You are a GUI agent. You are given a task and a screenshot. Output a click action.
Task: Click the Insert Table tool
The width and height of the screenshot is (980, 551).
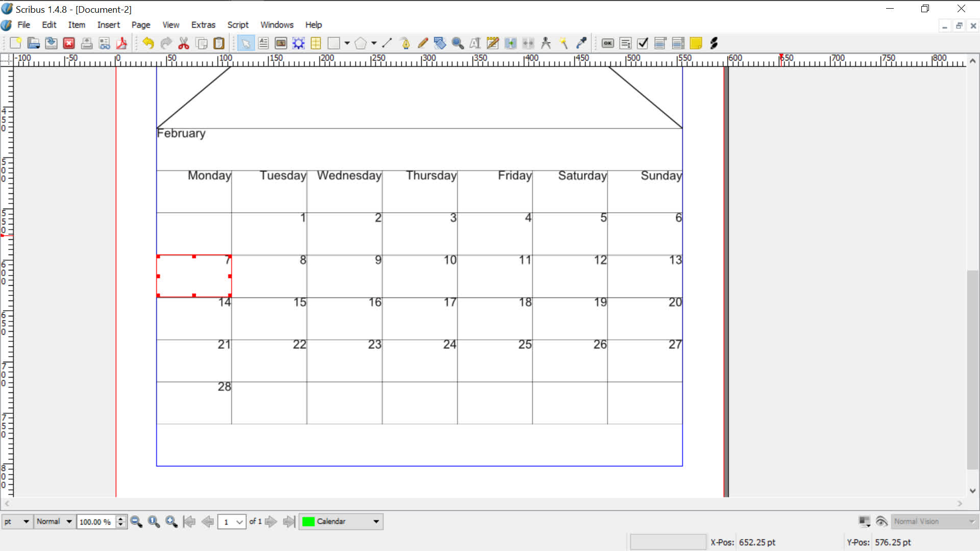(x=316, y=43)
